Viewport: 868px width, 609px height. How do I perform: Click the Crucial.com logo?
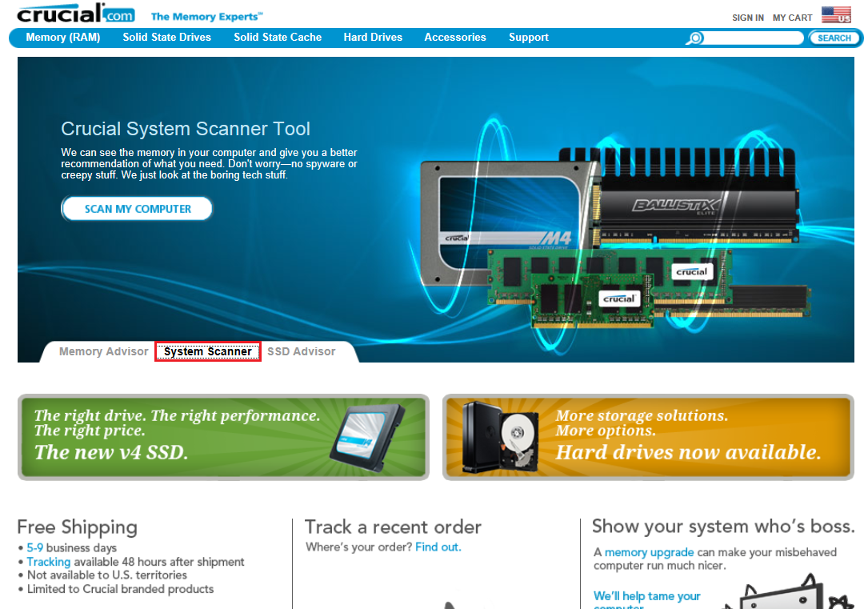[x=76, y=14]
